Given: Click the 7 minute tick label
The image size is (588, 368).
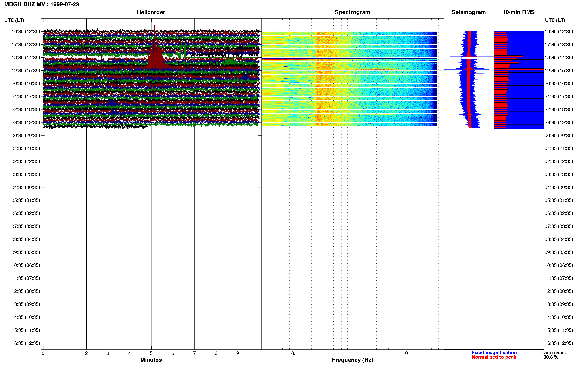Looking at the screenshot, I should [195, 353].
